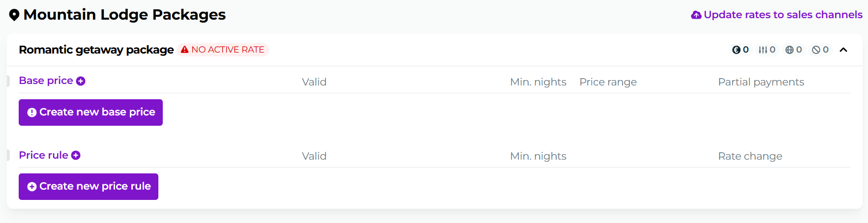Open the Price rule heading link
This screenshot has width=868, height=223.
(43, 155)
